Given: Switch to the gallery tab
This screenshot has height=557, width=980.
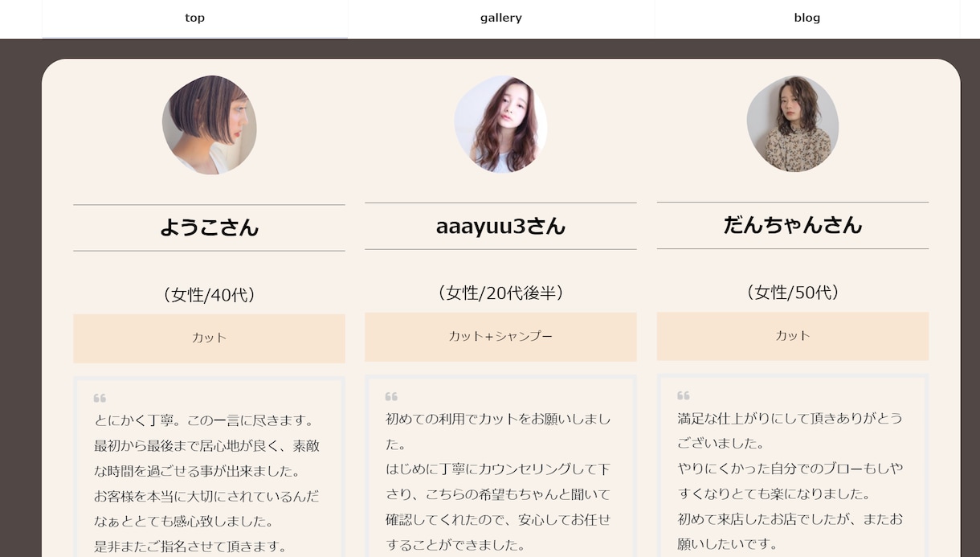Looking at the screenshot, I should [501, 18].
